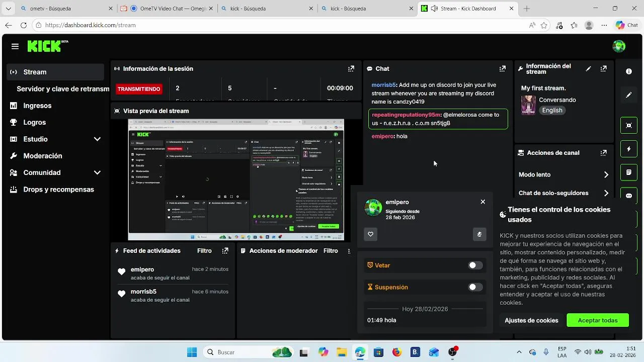Viewport: 644px width, 362px height.
Task: Click the browser favorites star icon
Action: 544,25
